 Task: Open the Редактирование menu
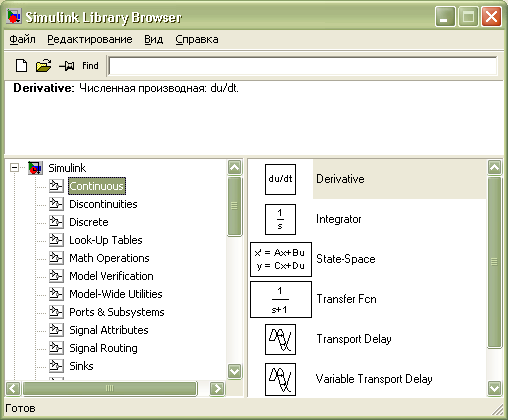point(90,39)
